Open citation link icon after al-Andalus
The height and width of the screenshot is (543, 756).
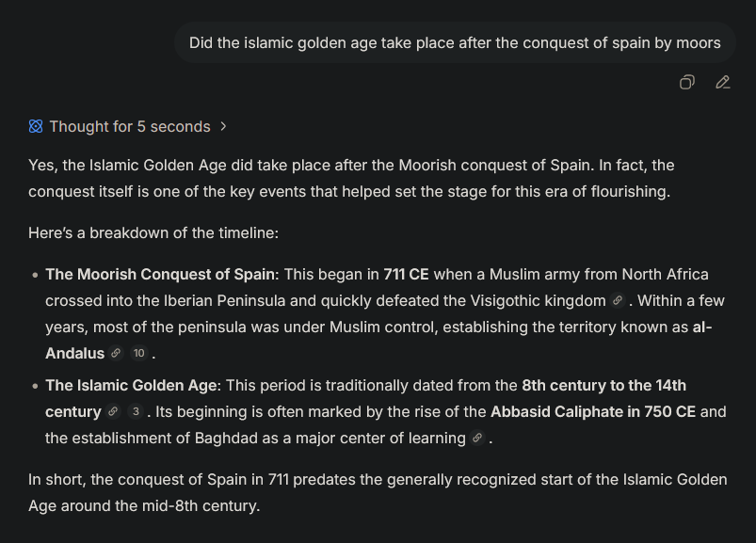click(x=116, y=353)
